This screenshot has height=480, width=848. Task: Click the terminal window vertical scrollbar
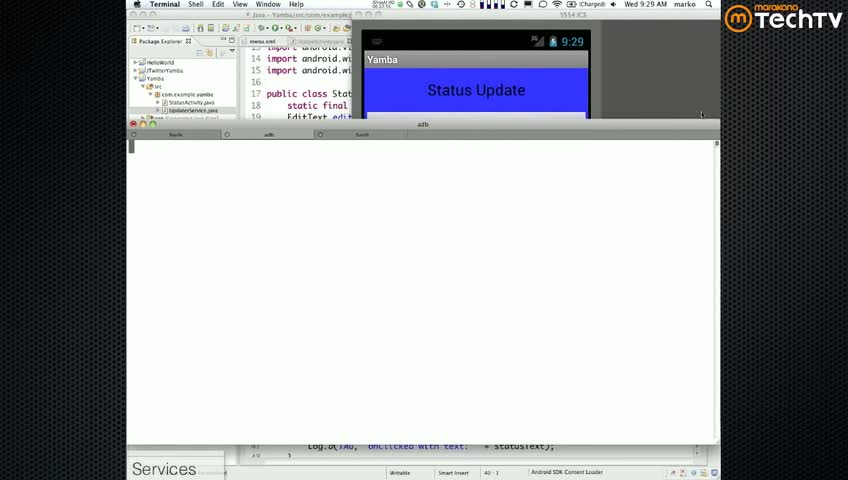tap(717, 292)
